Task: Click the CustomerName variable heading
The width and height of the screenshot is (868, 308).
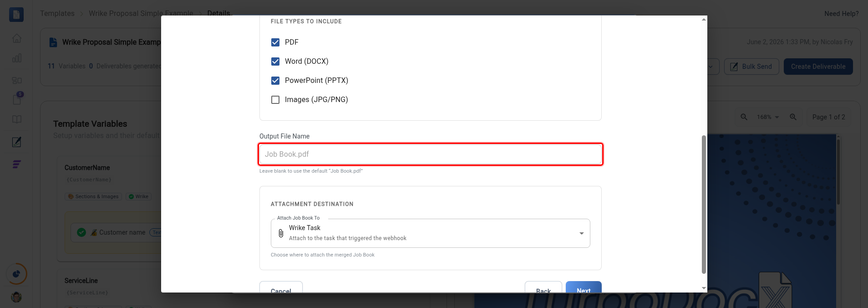Action: (x=87, y=168)
